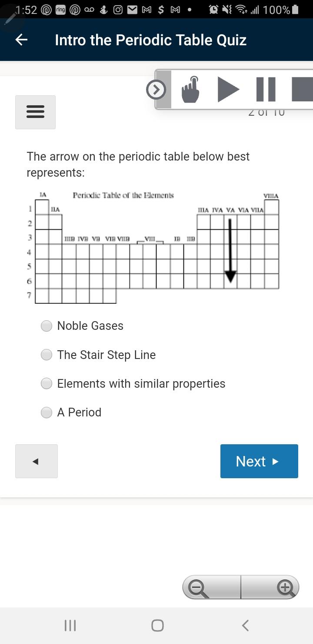The height and width of the screenshot is (644, 313).
Task: Zoom in using the magnifier control
Action: pyautogui.click(x=286, y=587)
